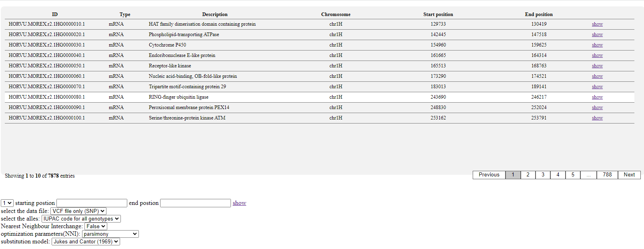
Task: Change Nearest Neighbour Interchange False dropdown
Action: 96,226
